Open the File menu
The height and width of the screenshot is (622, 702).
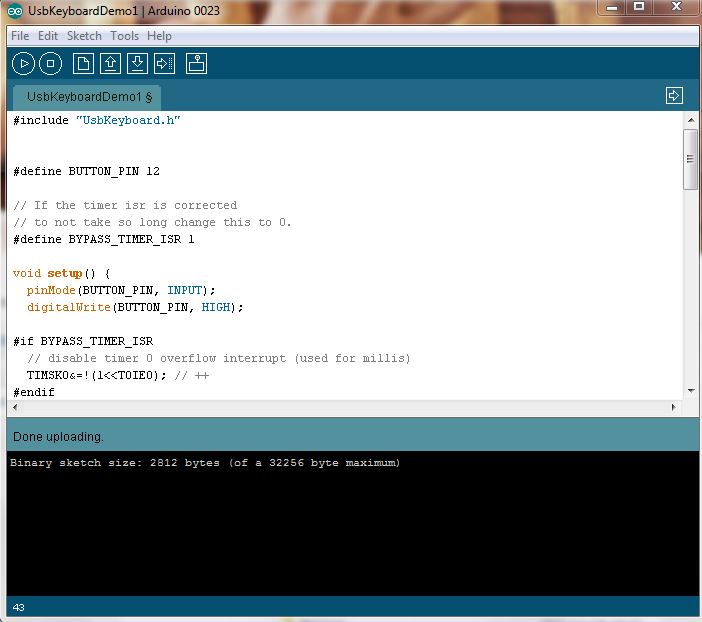click(20, 36)
